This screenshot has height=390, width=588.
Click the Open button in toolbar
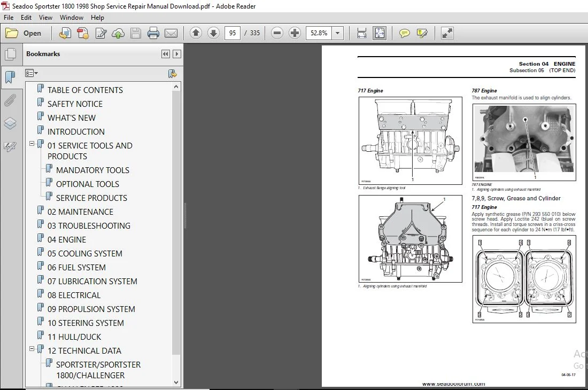[24, 33]
